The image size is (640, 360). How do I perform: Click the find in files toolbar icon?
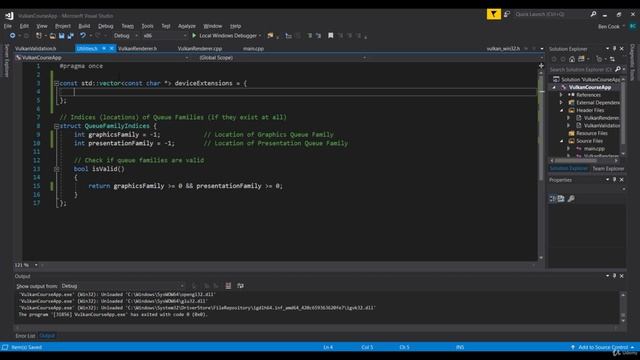270,36
